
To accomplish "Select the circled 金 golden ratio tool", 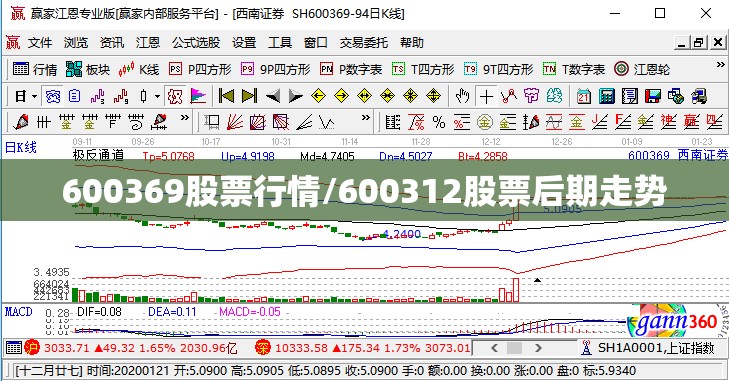I will pyautogui.click(x=484, y=122).
